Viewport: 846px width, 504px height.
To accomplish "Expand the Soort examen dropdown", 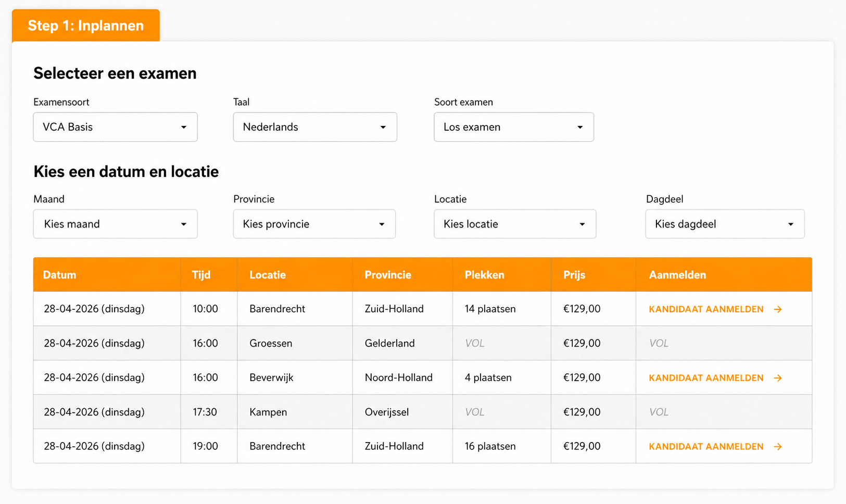I will [x=513, y=127].
